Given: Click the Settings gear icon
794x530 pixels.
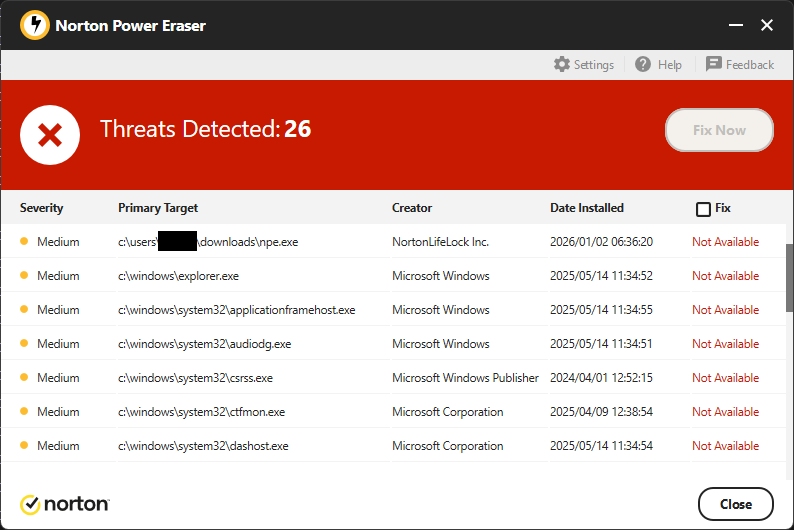Looking at the screenshot, I should tap(562, 64).
